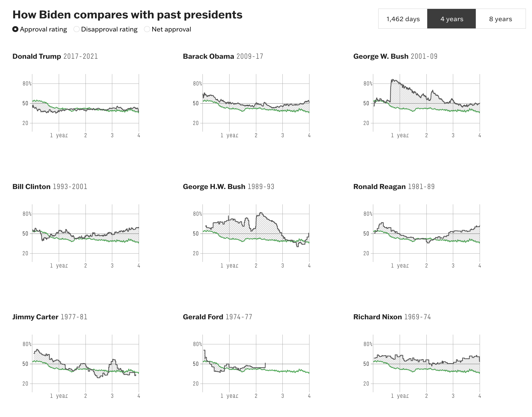Switch to the 1,462 days tab
Image resolution: width=532 pixels, height=417 pixels.
point(403,19)
